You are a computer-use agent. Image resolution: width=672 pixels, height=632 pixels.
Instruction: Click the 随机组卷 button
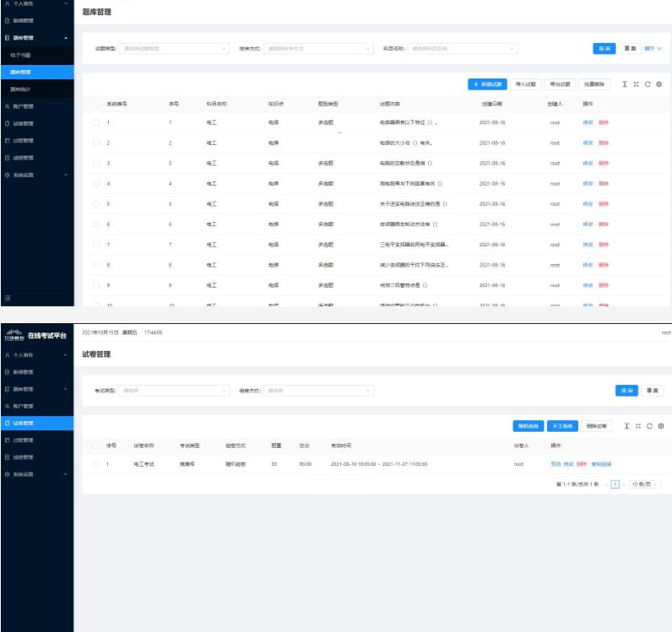(x=528, y=426)
